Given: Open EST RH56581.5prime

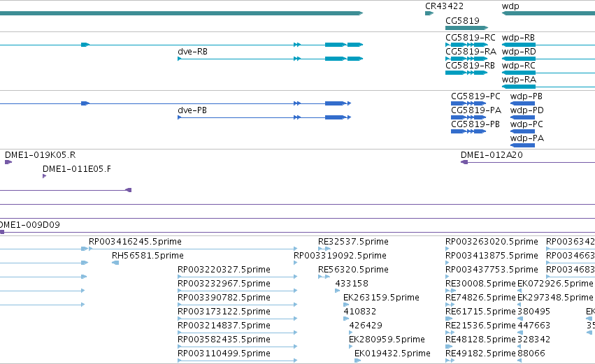Looking at the screenshot, I should 148,256.
